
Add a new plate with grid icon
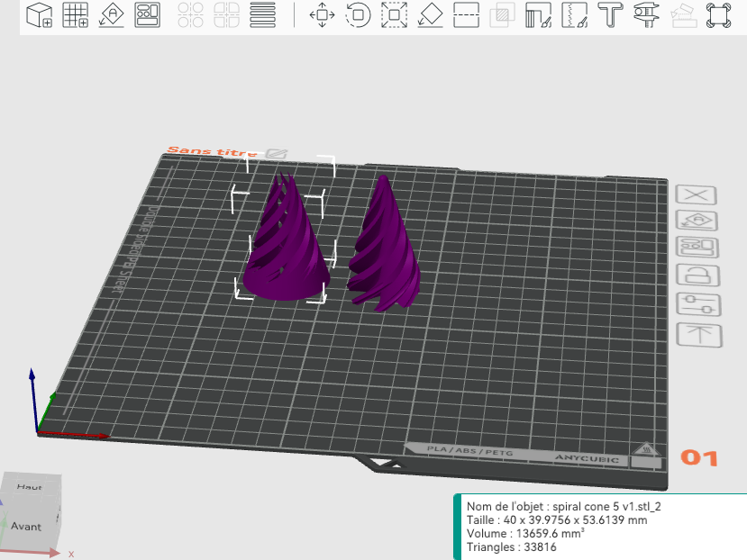point(76,14)
